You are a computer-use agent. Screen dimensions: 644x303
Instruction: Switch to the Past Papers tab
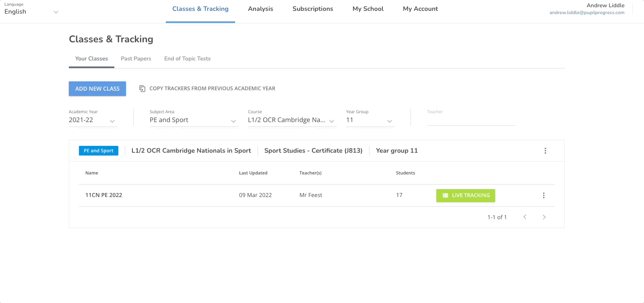coord(136,59)
